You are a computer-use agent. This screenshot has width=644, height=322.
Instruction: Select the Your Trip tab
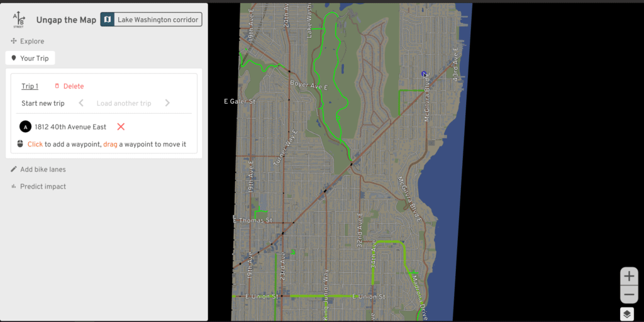pyautogui.click(x=30, y=58)
